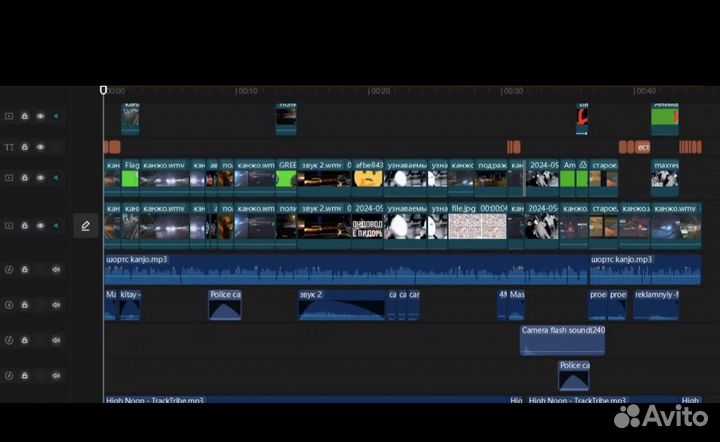Select the Camera flash sound audio clip
Image resolution: width=720 pixels, height=442 pixels.
point(562,341)
